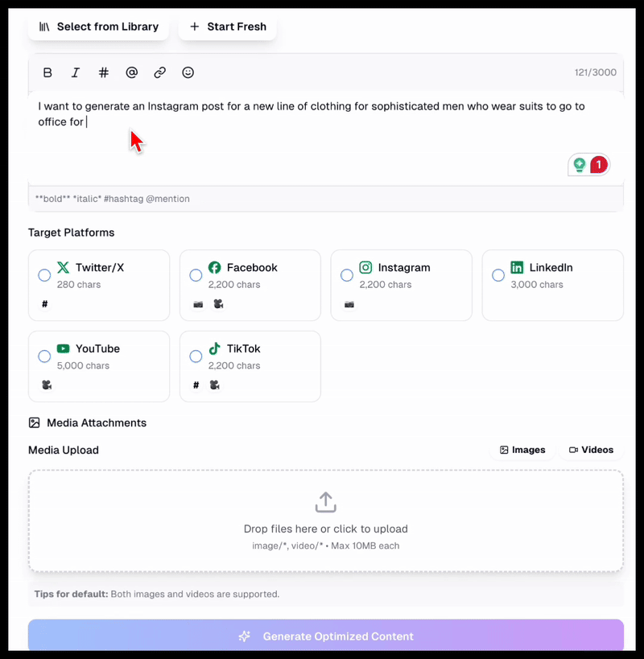Image resolution: width=644 pixels, height=659 pixels.
Task: Click the upload arrow icon in the drop zone
Action: pos(325,500)
